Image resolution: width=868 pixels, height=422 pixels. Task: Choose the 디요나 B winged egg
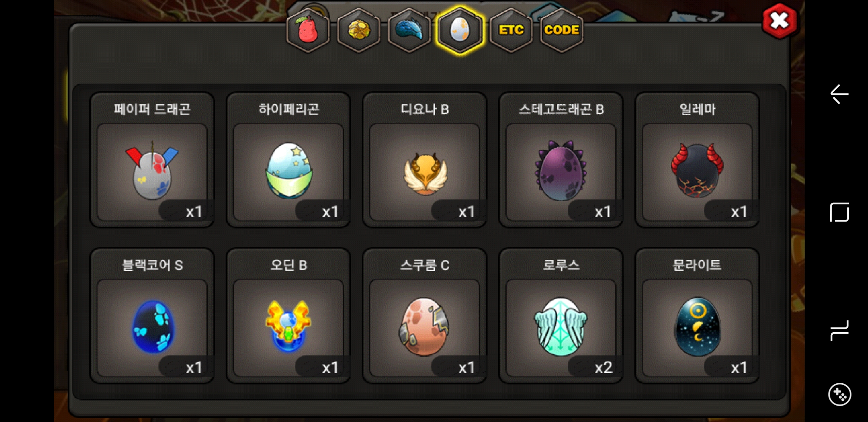click(x=425, y=160)
